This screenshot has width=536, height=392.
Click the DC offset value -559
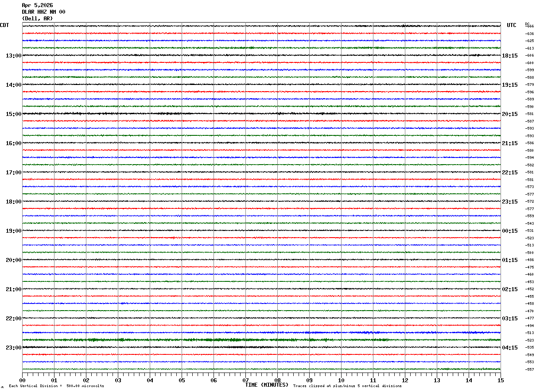pyautogui.click(x=529, y=216)
